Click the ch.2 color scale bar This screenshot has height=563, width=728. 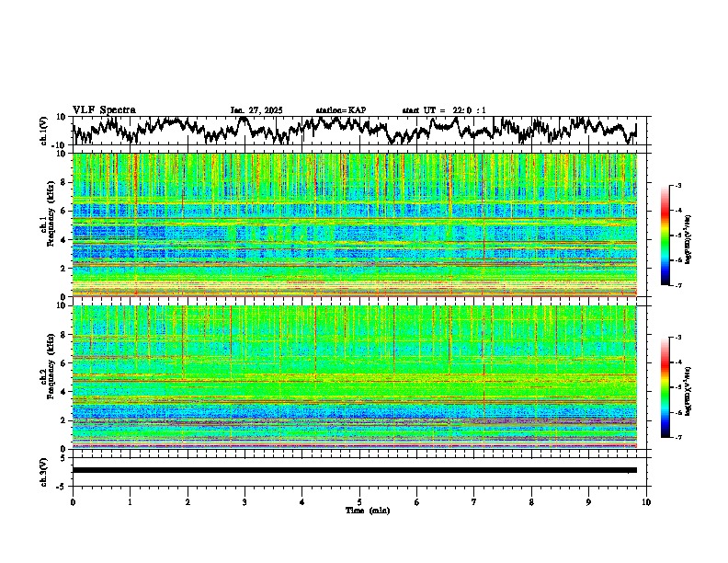(x=665, y=387)
